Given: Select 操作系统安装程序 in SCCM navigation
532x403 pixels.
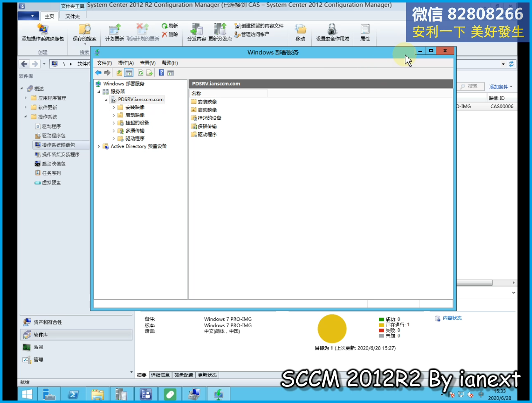Looking at the screenshot, I should coord(58,154).
